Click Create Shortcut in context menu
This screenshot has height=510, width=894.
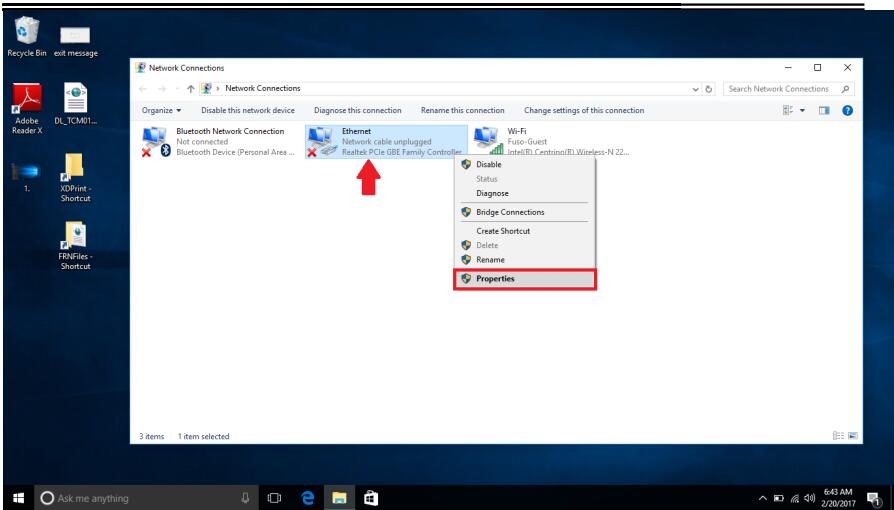pos(503,231)
